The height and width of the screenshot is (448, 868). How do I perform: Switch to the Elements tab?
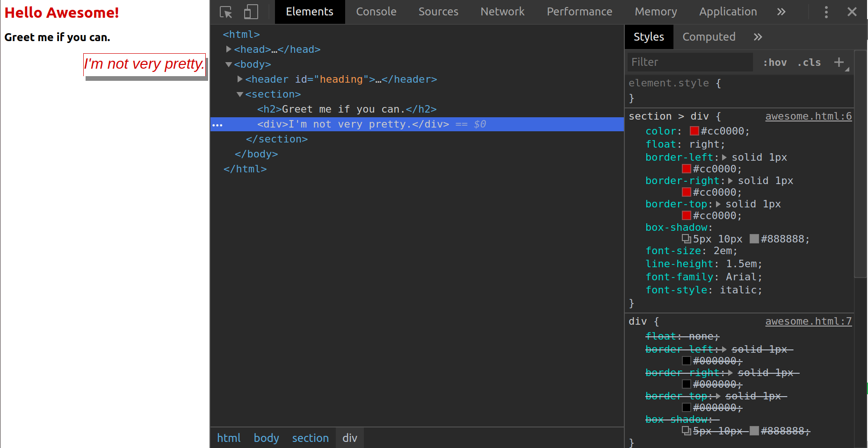pos(310,12)
